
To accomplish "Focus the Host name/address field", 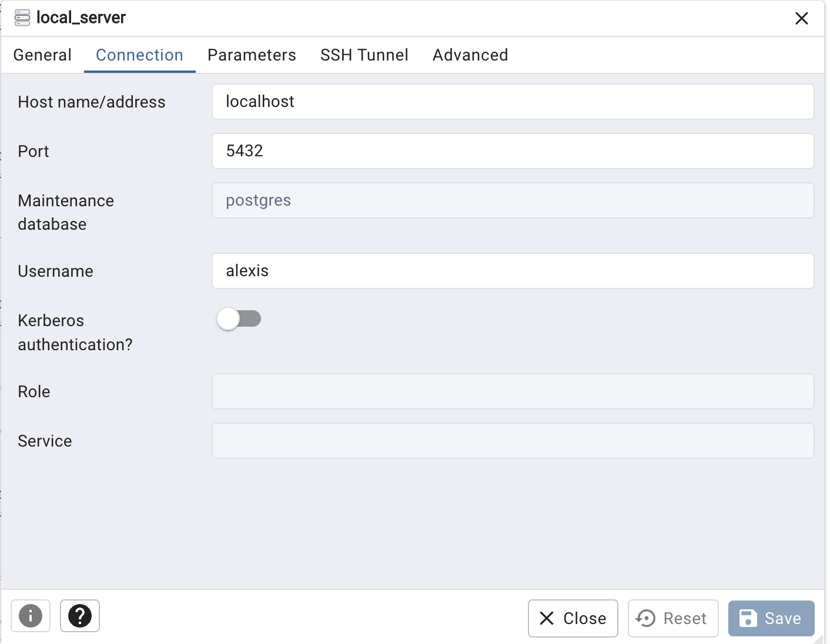I will [x=513, y=102].
